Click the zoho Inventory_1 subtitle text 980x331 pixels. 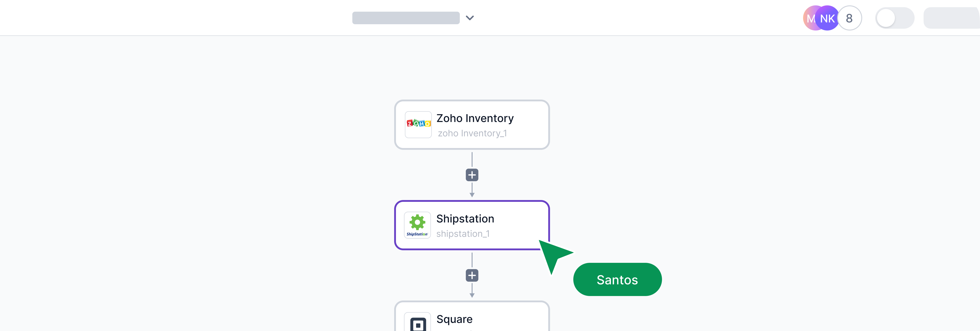(472, 133)
